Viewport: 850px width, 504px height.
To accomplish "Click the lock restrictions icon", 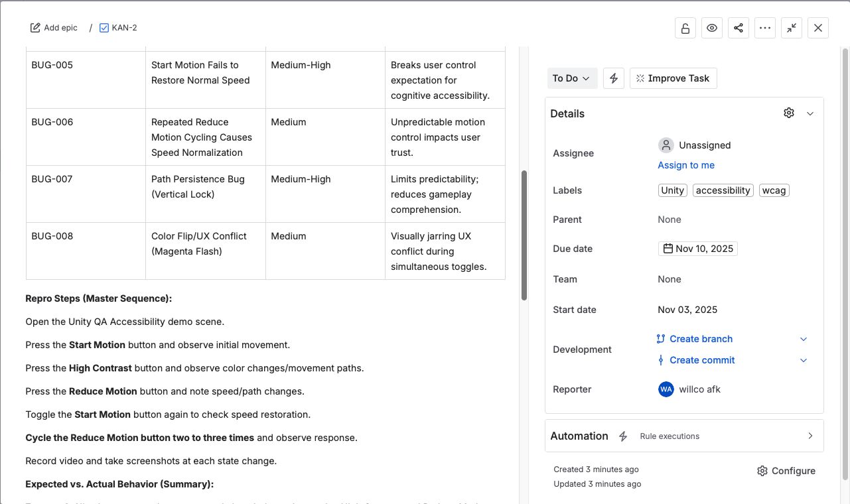I will [685, 28].
